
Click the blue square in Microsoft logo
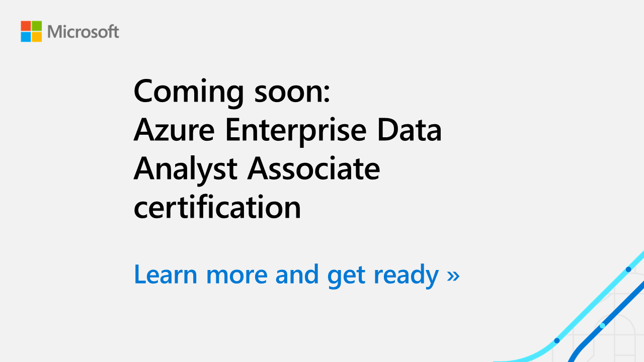coord(26,37)
